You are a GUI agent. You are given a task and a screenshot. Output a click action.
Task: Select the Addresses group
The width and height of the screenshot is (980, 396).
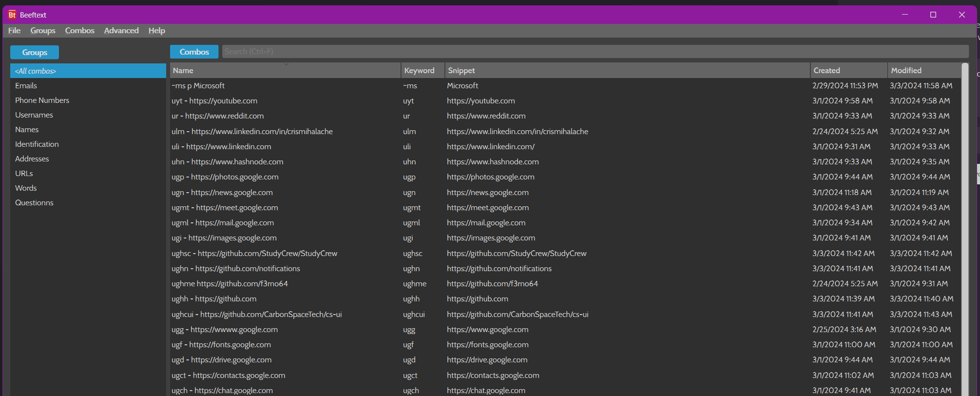coord(88,158)
